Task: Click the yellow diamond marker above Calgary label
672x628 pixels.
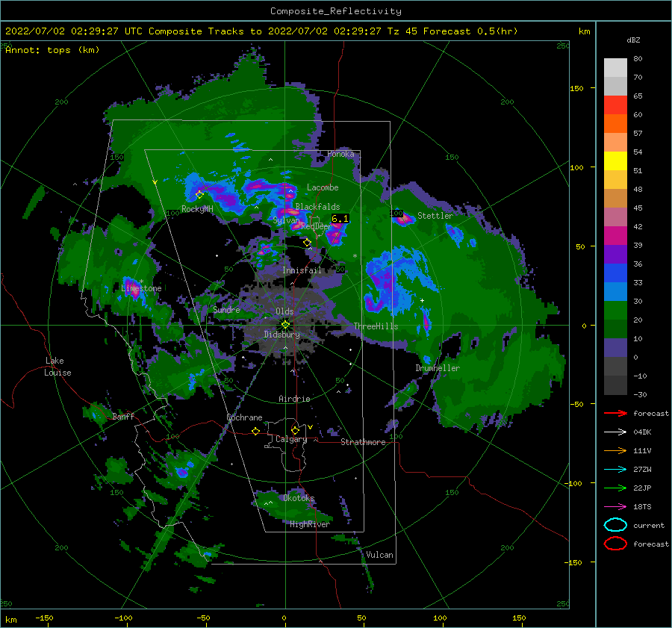Action: pyautogui.click(x=295, y=430)
